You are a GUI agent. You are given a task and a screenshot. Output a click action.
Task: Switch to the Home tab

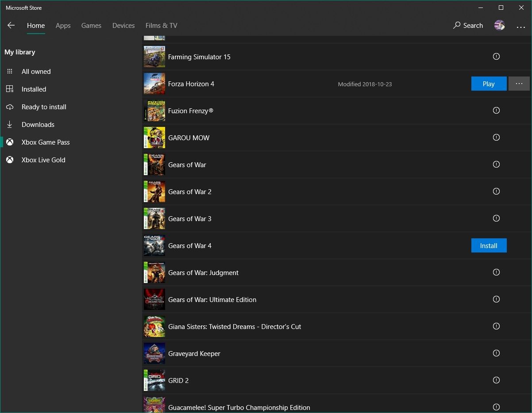[36, 26]
